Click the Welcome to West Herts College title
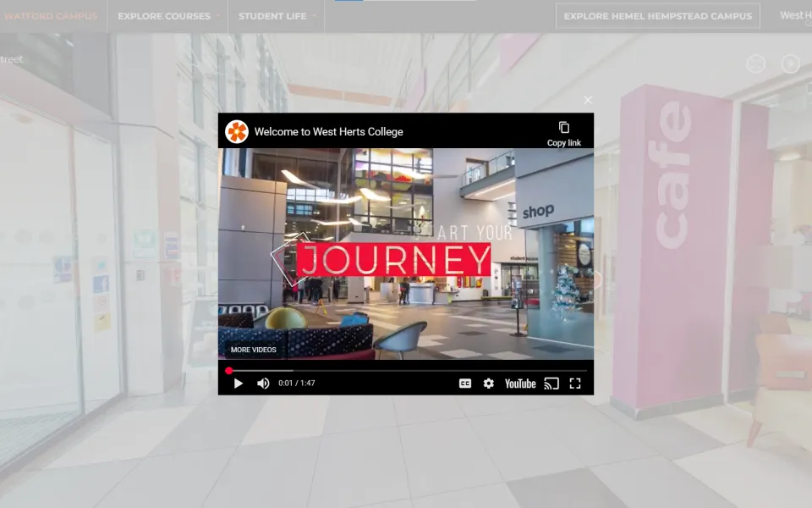 [x=329, y=131]
